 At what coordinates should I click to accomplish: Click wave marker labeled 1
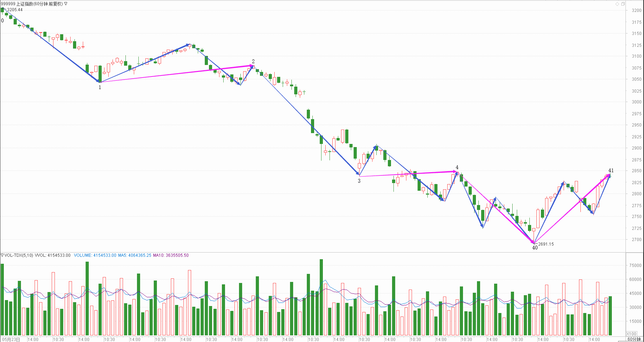pos(100,87)
